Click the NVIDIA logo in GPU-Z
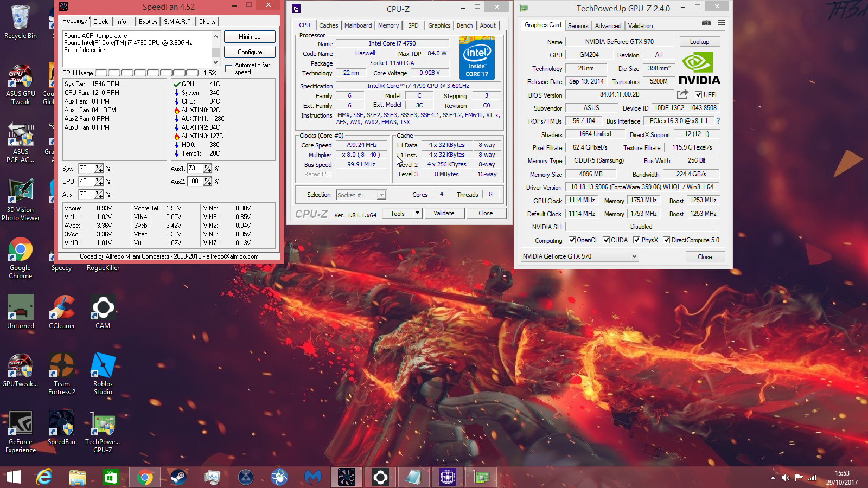Image resolution: width=868 pixels, height=488 pixels. pos(699,68)
